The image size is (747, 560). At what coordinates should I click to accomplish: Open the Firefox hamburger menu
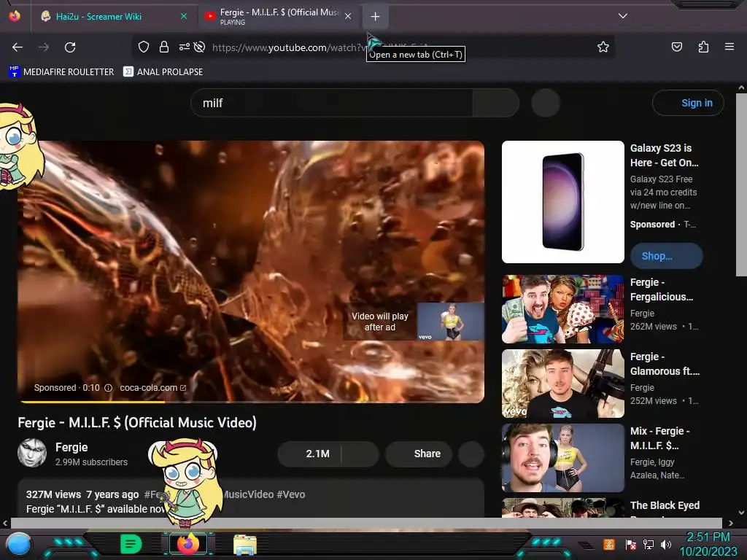point(729,47)
